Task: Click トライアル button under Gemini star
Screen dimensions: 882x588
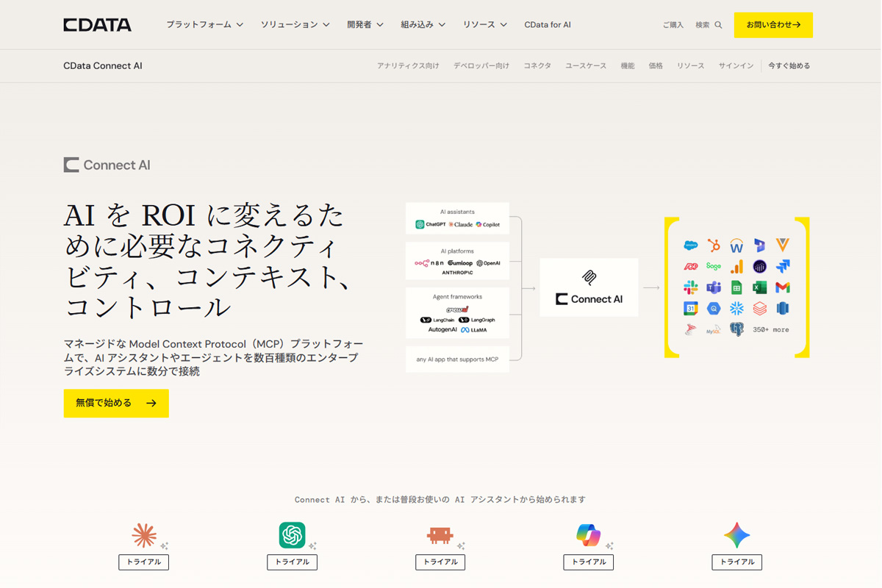Action: click(x=736, y=562)
